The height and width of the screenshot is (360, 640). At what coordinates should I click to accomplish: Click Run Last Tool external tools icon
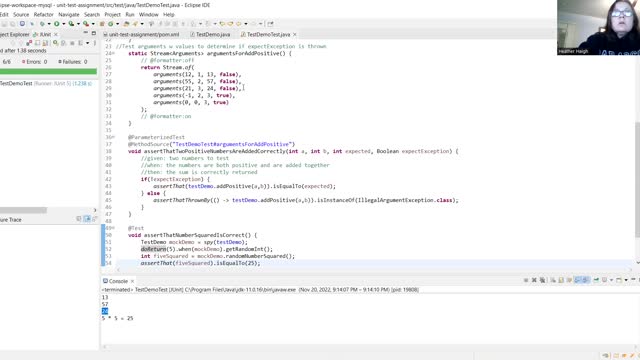coord(86,24)
